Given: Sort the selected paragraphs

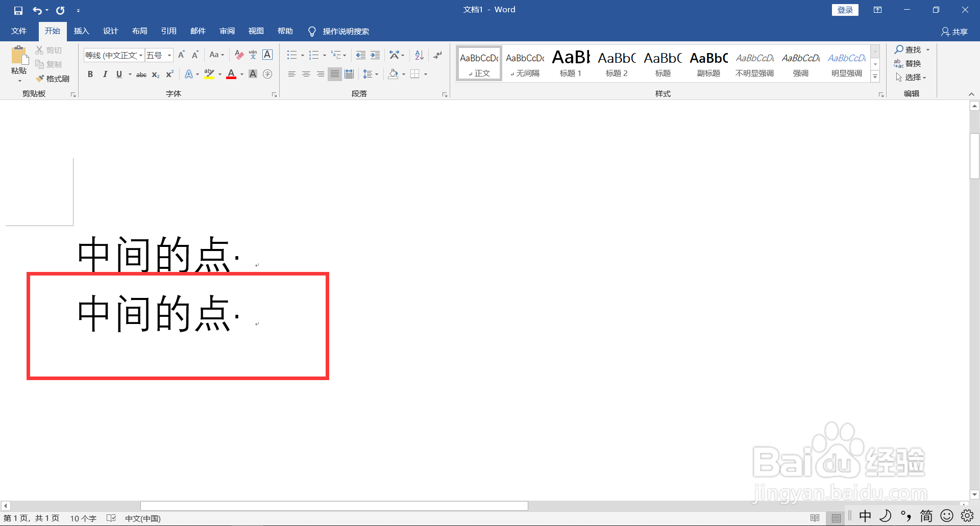Looking at the screenshot, I should (420, 55).
